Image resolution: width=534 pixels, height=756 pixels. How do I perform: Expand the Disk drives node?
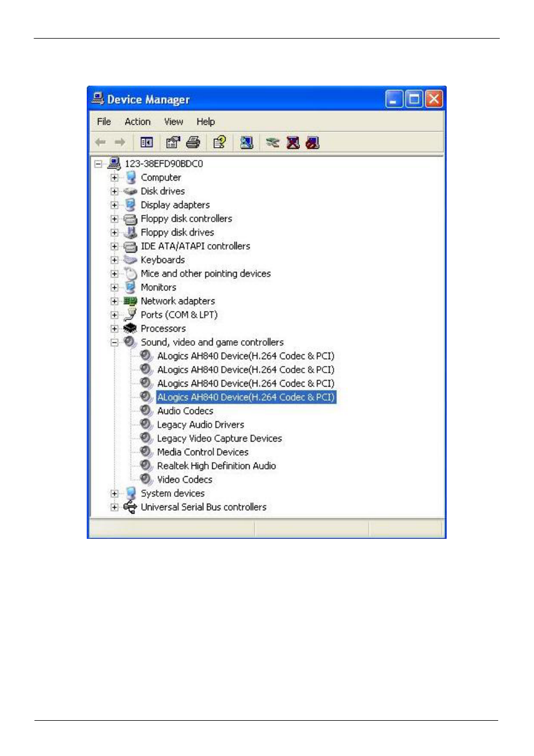[x=115, y=191]
